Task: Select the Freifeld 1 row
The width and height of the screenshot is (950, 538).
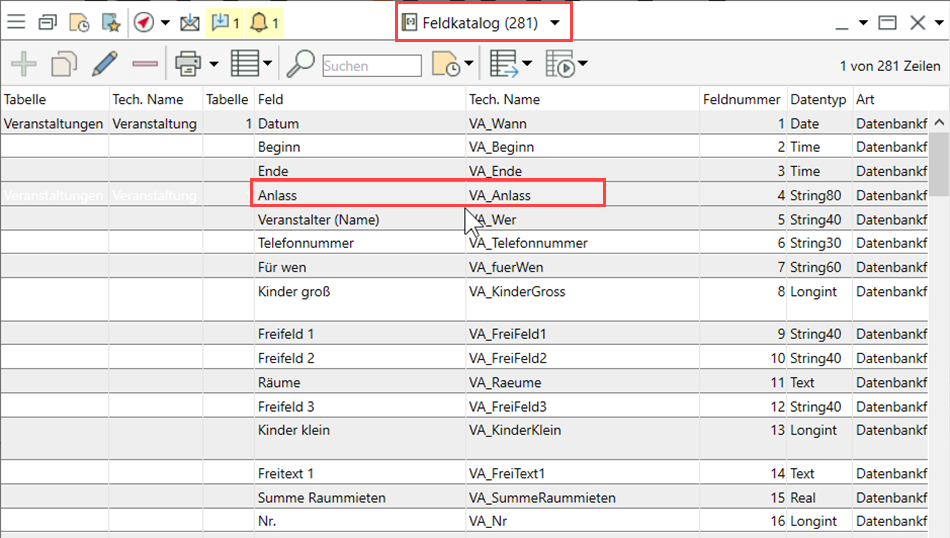Action: [286, 334]
